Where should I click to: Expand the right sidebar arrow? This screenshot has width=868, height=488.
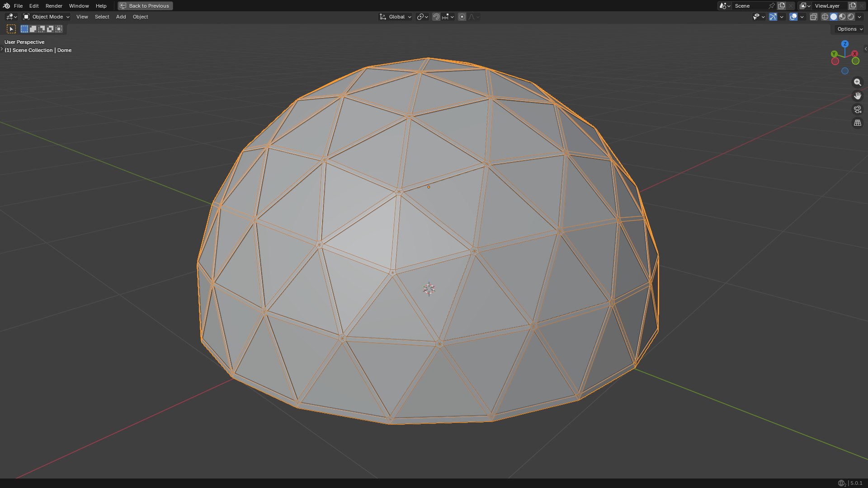pyautogui.click(x=865, y=49)
